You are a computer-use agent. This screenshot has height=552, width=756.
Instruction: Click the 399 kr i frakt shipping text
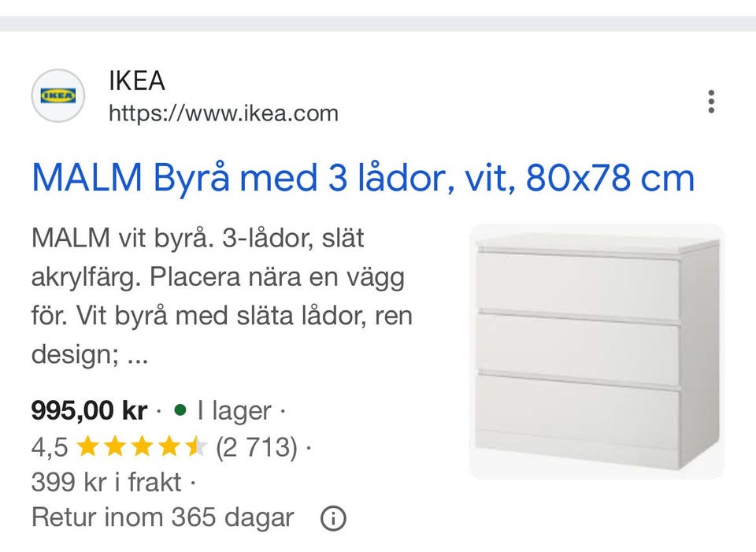[x=106, y=482]
